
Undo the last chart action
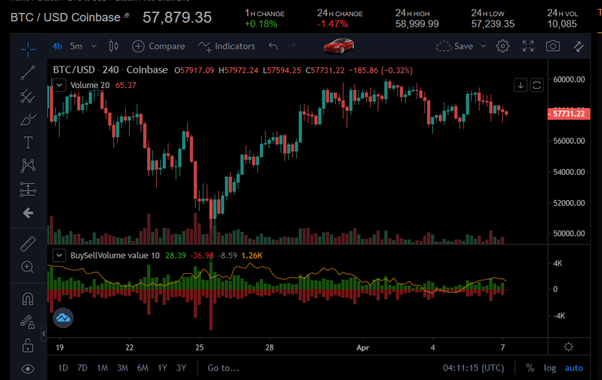pyautogui.click(x=273, y=46)
